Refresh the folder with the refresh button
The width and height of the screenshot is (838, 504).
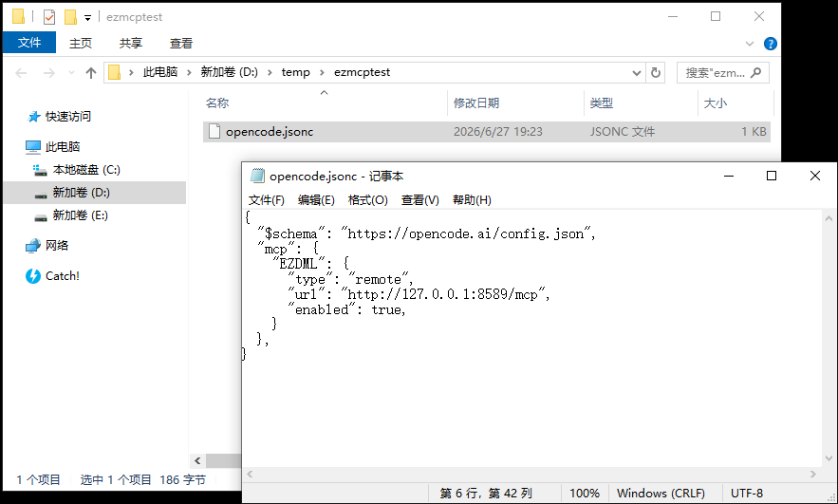tap(656, 73)
